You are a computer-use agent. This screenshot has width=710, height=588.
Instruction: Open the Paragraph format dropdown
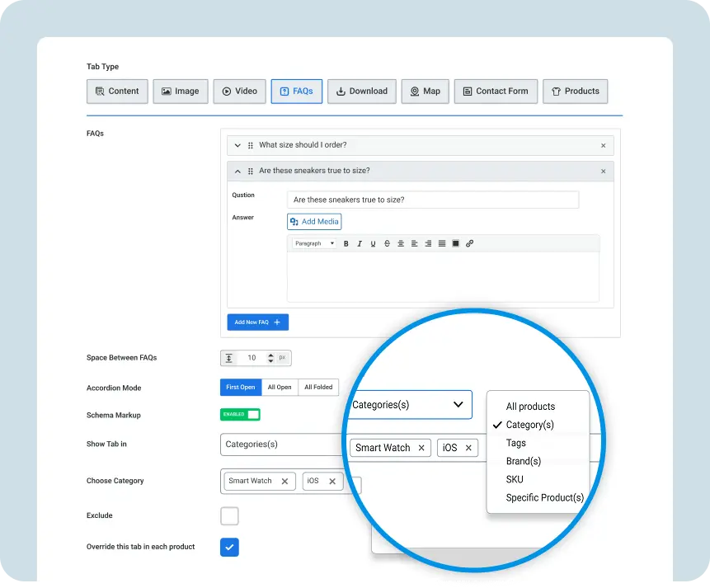click(x=314, y=243)
